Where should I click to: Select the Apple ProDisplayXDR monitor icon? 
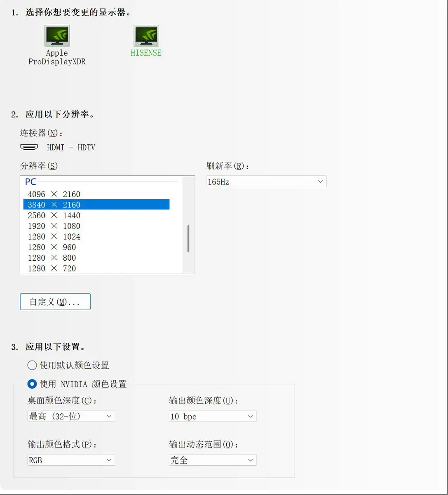[x=57, y=35]
